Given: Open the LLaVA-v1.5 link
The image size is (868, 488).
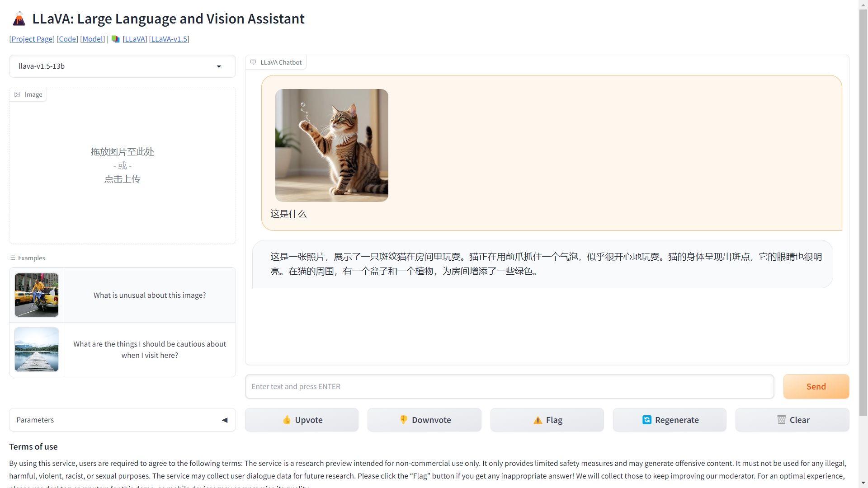Looking at the screenshot, I should 169,39.
